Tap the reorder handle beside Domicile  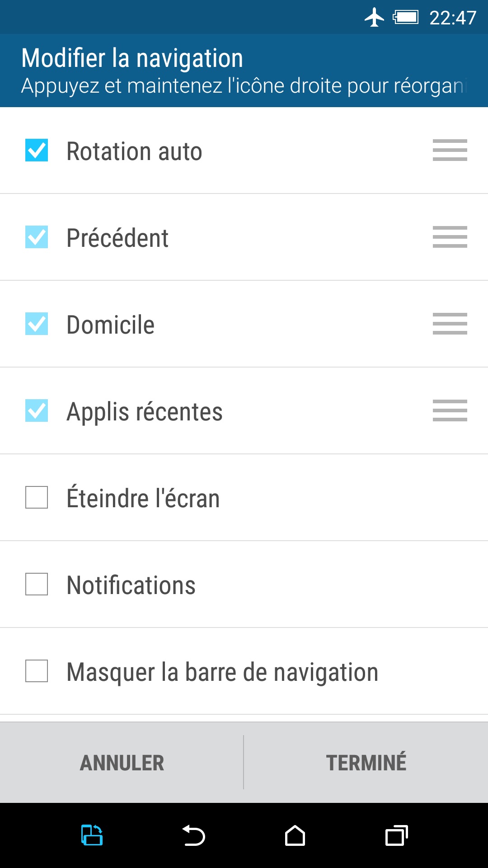450,324
